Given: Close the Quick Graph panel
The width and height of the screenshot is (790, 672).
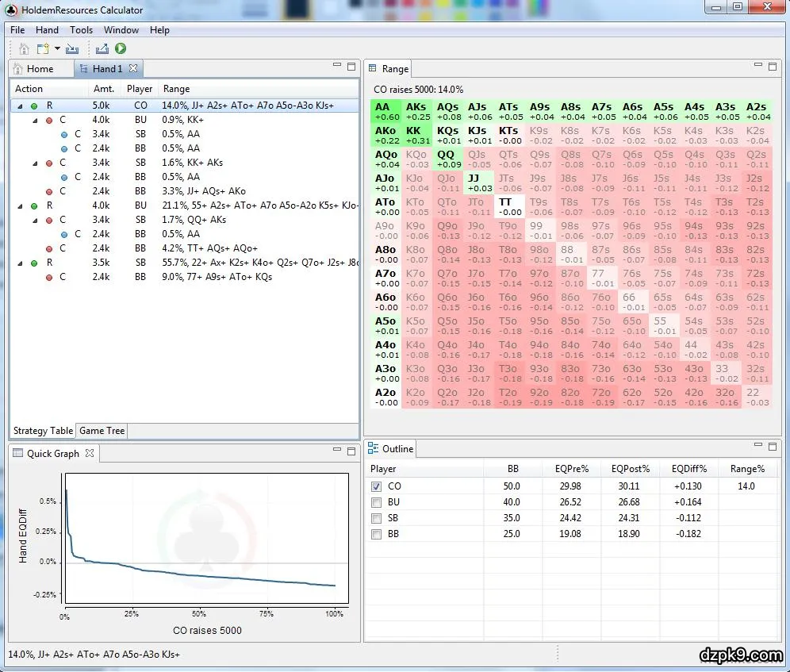Looking at the screenshot, I should click(90, 454).
